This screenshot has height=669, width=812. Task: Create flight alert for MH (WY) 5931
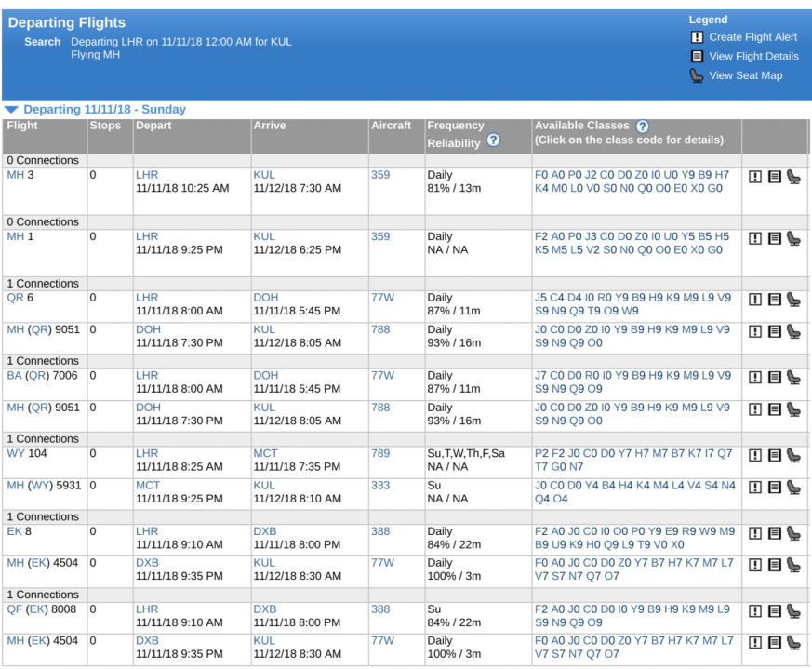point(755,488)
